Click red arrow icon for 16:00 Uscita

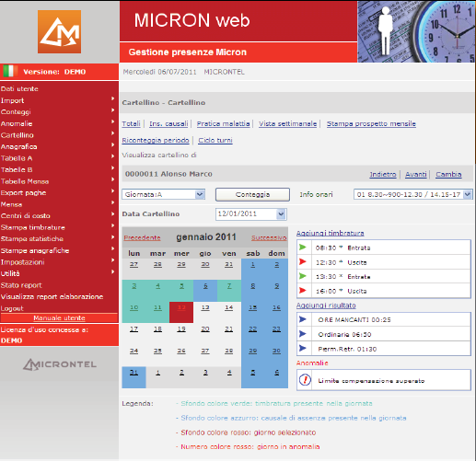tap(303, 291)
